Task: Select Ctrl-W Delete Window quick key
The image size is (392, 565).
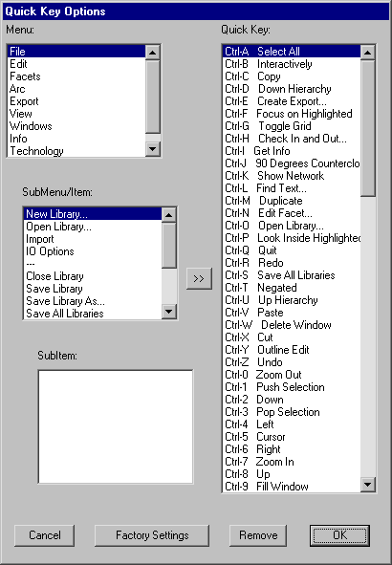Action: 292,325
